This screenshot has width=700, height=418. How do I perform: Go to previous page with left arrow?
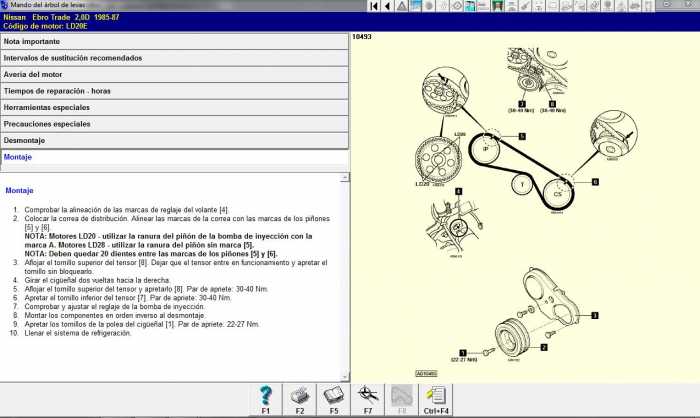[387, 6]
